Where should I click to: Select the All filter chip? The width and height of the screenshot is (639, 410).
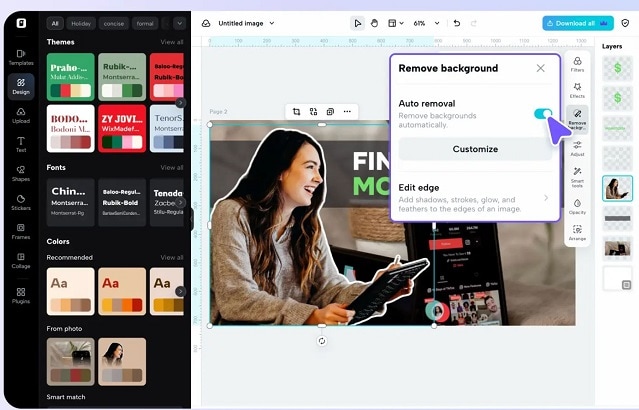[x=55, y=24]
